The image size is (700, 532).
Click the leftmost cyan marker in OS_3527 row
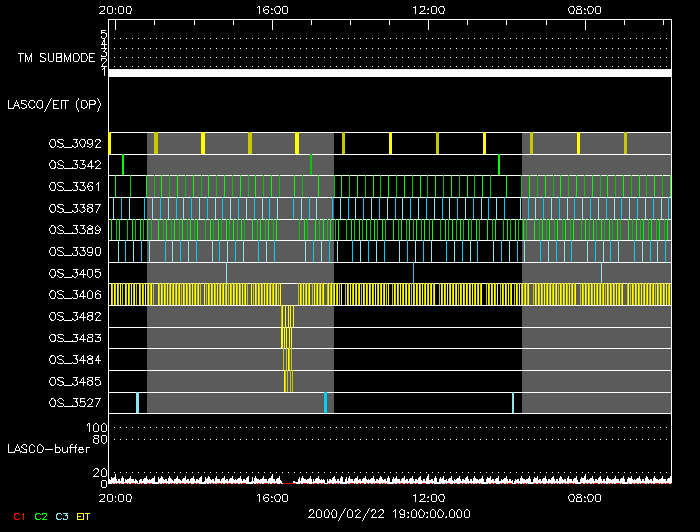137,402
